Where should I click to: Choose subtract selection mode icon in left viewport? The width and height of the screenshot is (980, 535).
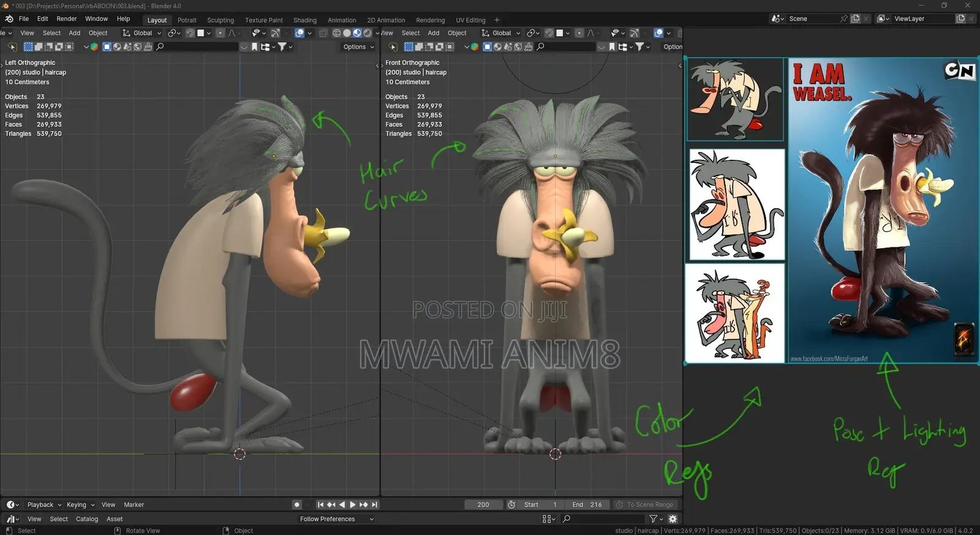(x=48, y=47)
